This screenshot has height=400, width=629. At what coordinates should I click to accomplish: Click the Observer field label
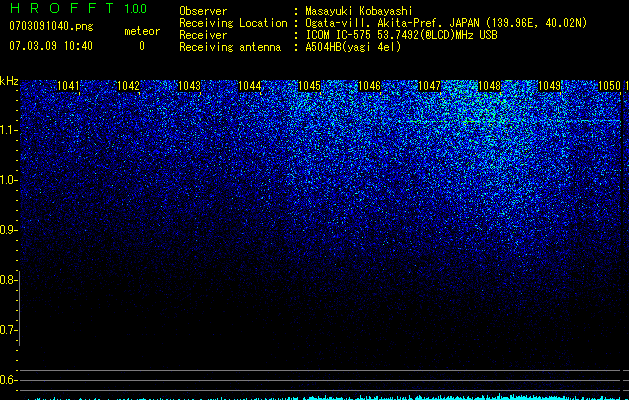pyautogui.click(x=203, y=12)
